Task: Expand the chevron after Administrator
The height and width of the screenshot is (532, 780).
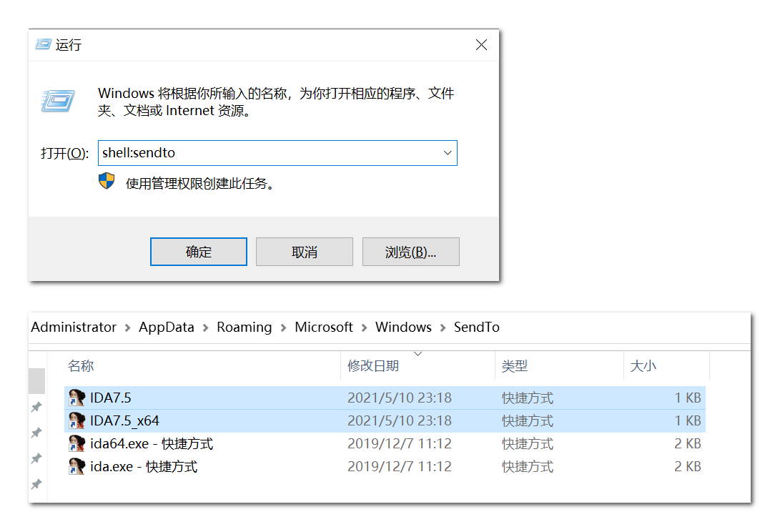Action: 127,327
